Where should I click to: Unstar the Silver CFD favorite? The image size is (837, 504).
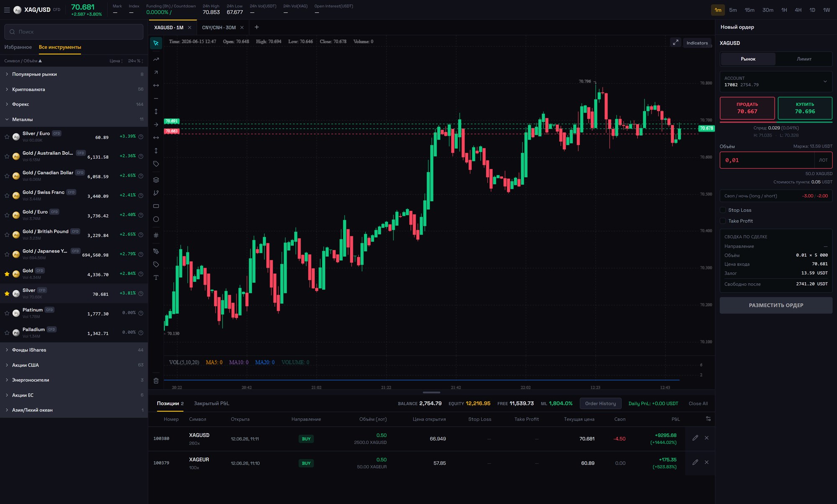[7, 294]
